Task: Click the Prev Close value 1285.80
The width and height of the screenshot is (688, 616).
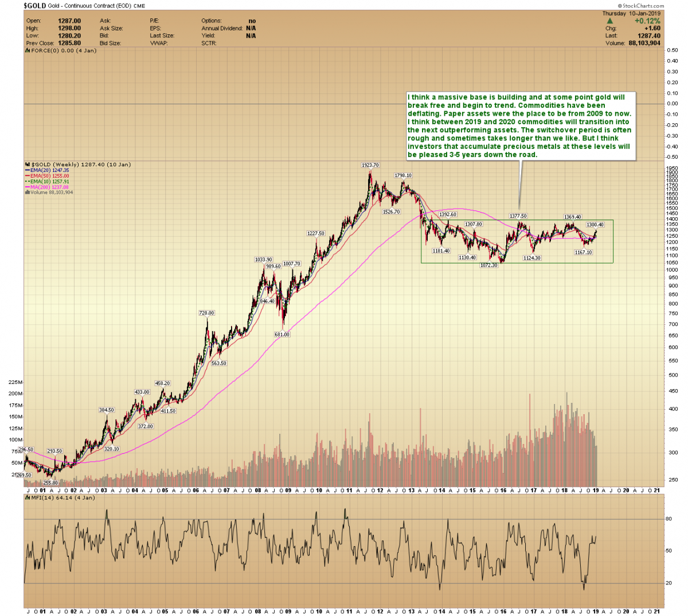Action: (x=69, y=43)
